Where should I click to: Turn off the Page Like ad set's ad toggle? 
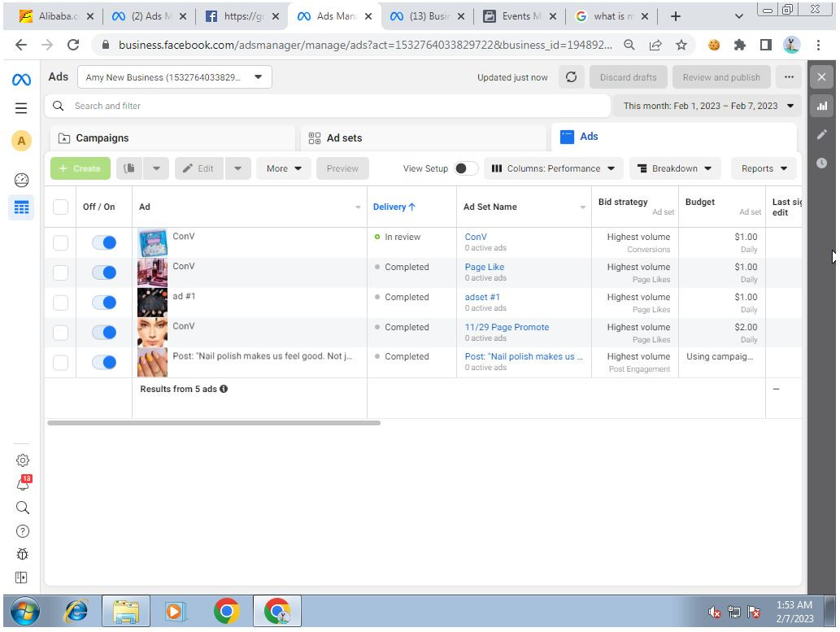(x=104, y=272)
